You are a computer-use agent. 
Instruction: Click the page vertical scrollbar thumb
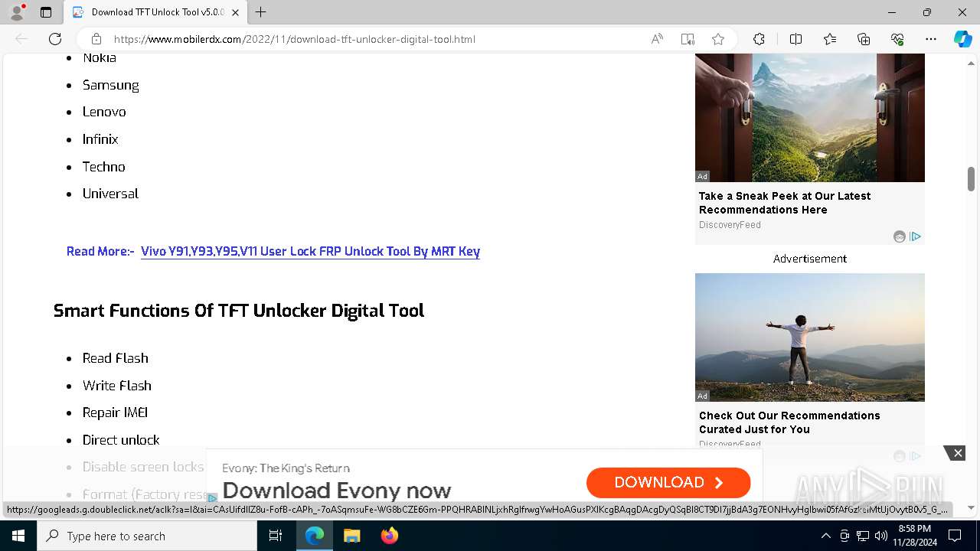click(971, 179)
